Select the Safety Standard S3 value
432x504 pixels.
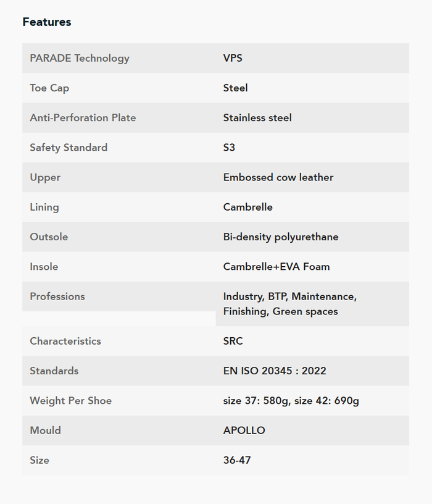[x=229, y=148]
